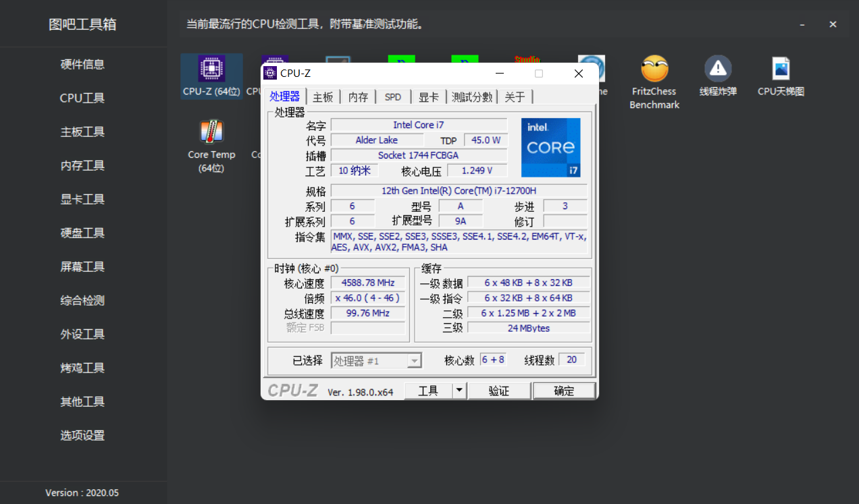
Task: Select the 45.0 W TDP value
Action: pos(486,140)
